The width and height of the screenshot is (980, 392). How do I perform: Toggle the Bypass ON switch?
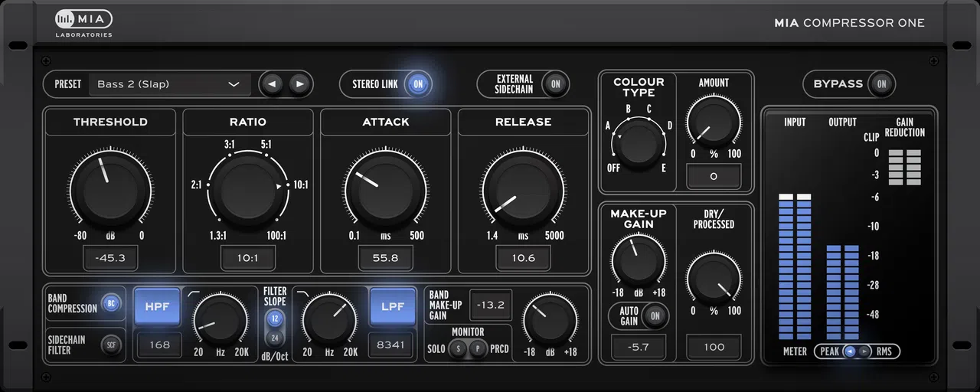coord(881,84)
